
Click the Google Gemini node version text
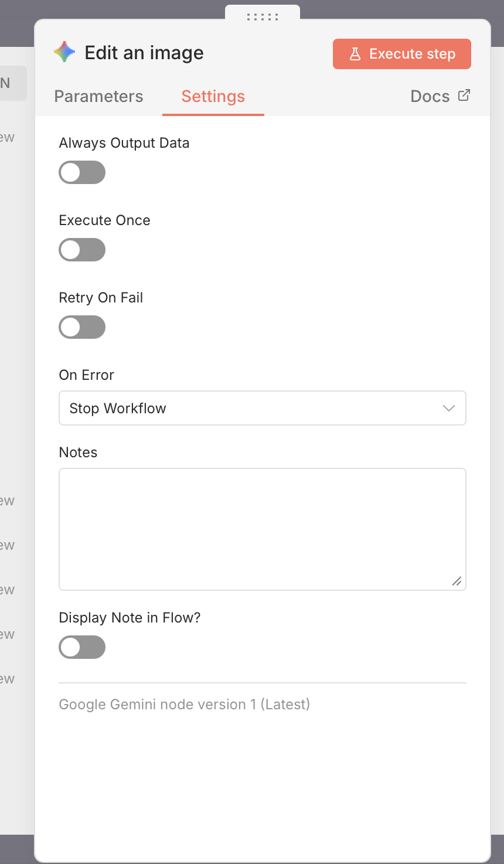[x=184, y=705]
